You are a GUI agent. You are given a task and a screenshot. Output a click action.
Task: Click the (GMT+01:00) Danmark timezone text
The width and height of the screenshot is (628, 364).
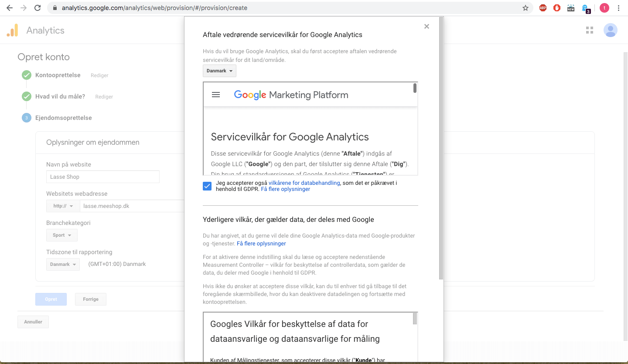(117, 264)
